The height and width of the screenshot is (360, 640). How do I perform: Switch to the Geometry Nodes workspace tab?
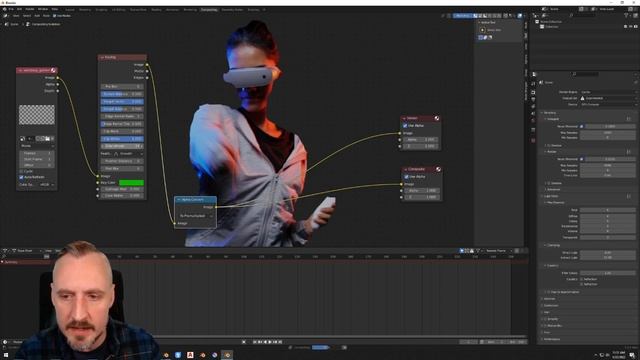click(232, 9)
